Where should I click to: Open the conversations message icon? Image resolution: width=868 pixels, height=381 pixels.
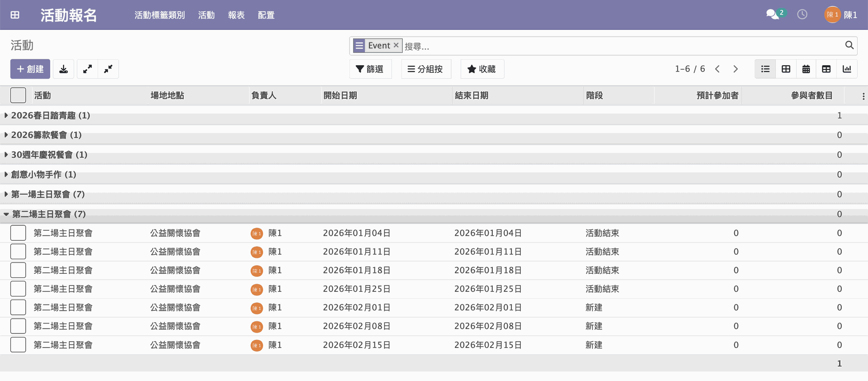coord(772,14)
